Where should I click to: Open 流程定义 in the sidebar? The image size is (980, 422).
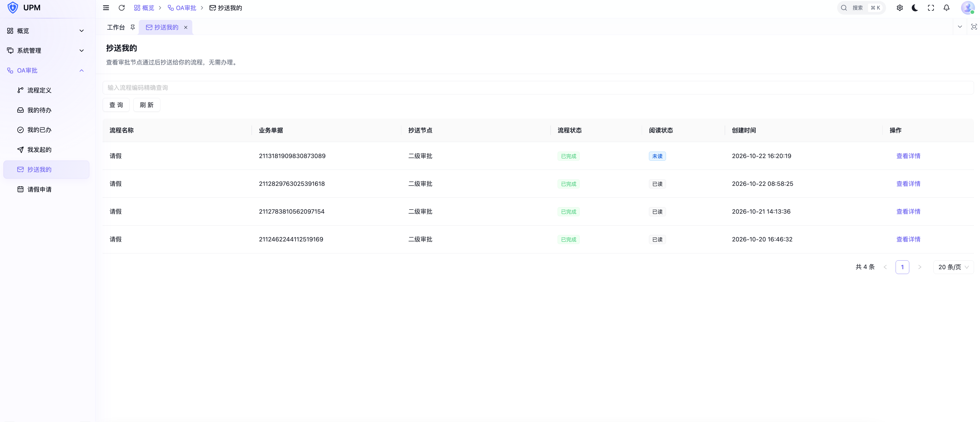pyautogui.click(x=46, y=90)
